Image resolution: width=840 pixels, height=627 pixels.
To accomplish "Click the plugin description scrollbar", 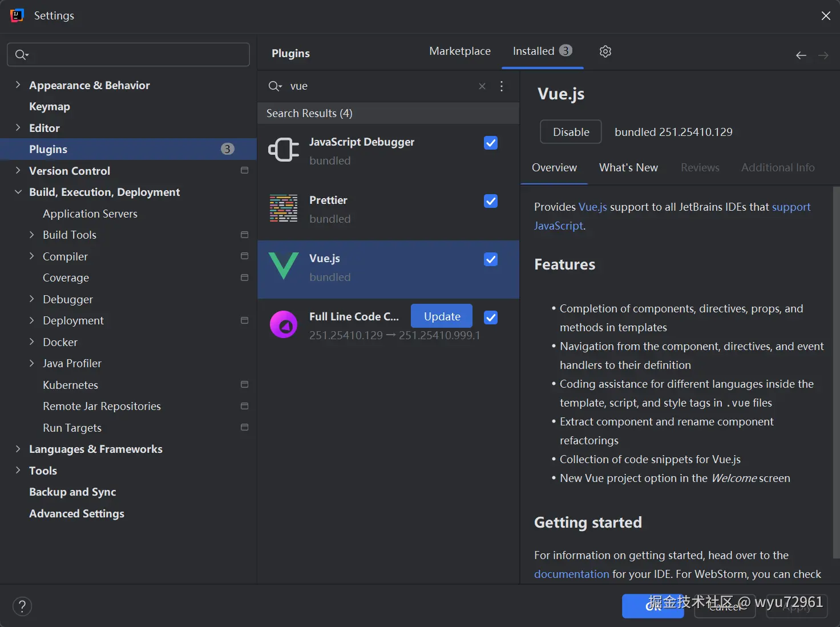I will coord(836,371).
